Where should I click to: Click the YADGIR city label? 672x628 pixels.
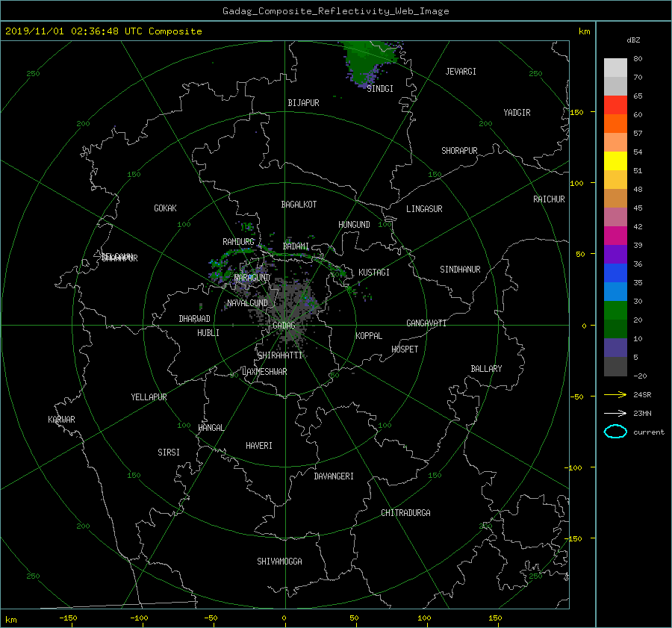[x=517, y=113]
